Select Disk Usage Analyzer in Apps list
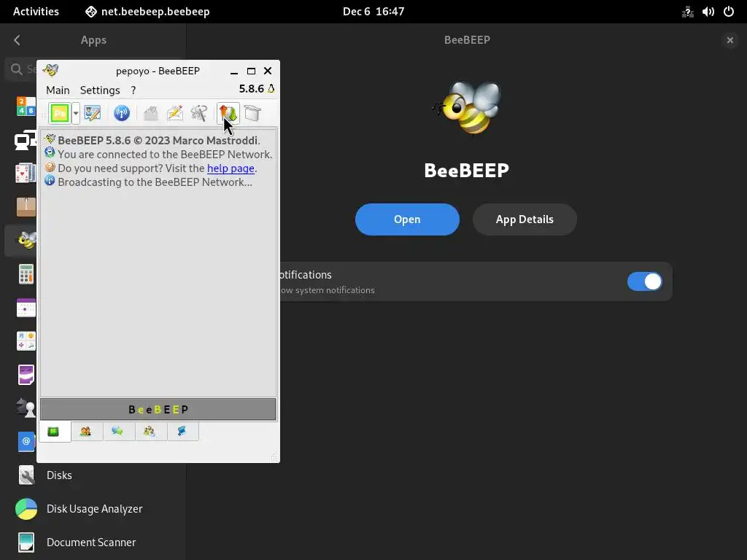 (x=93, y=509)
